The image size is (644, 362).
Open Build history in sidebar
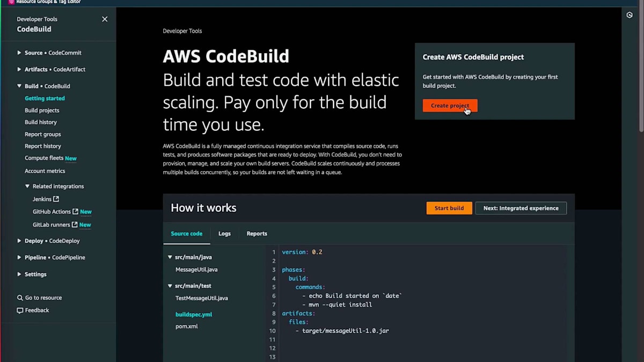click(40, 122)
